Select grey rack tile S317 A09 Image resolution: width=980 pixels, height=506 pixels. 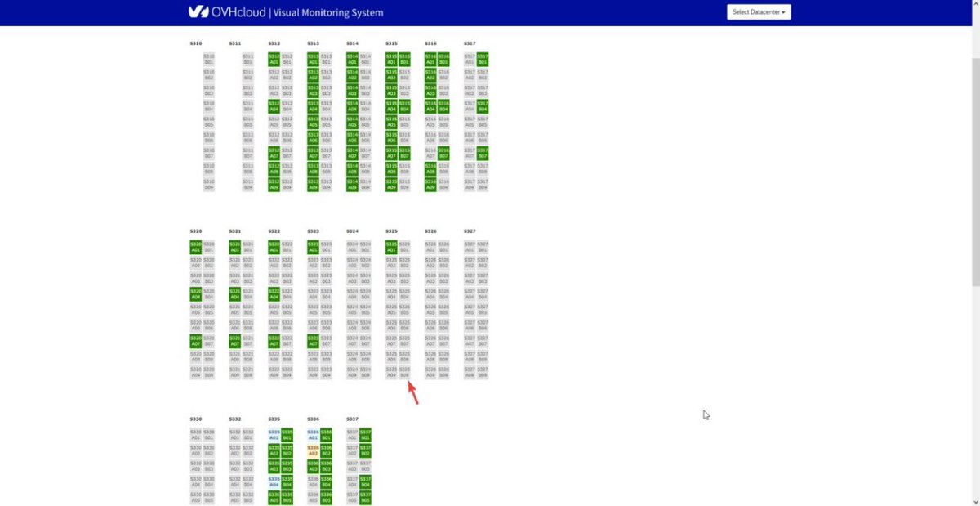[470, 184]
